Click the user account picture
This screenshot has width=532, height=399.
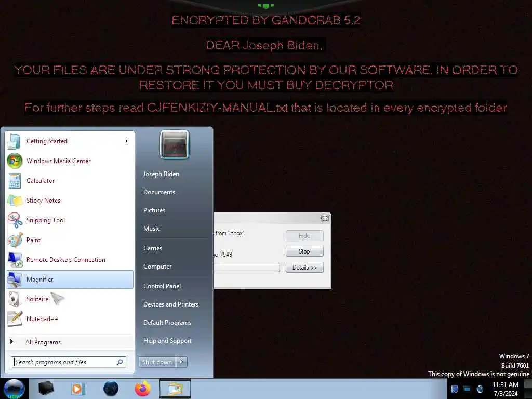[175, 144]
